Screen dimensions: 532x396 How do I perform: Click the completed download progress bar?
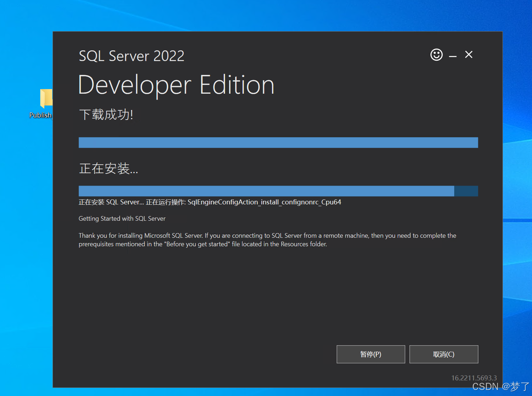tap(278, 143)
